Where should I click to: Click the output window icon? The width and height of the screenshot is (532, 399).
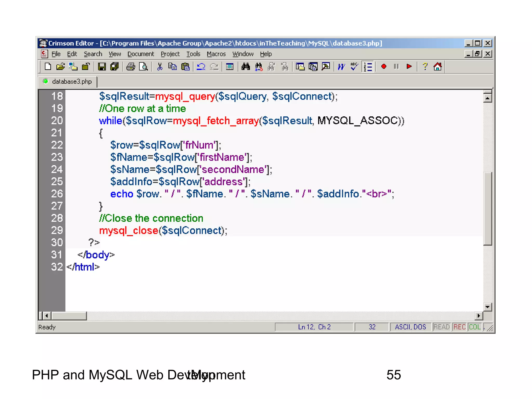[313, 67]
